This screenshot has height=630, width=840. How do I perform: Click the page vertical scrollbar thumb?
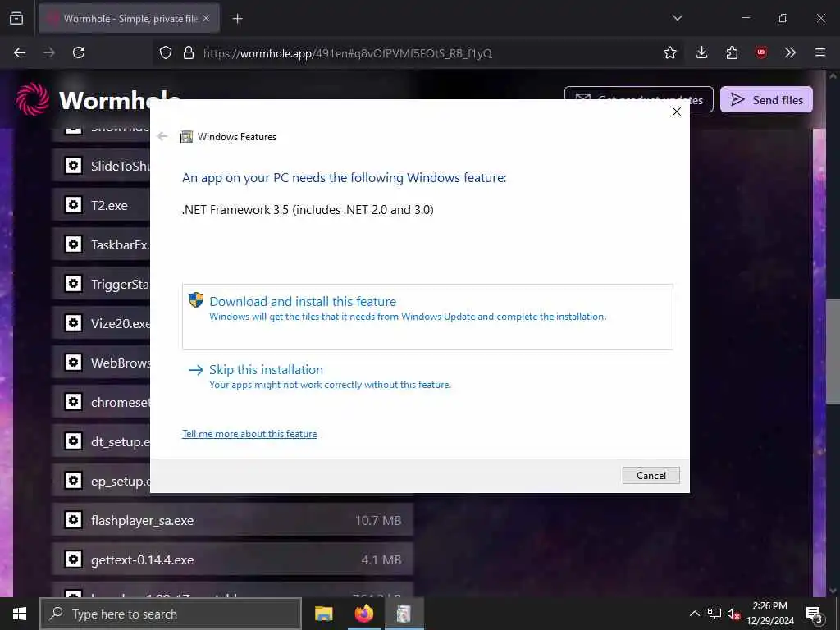tap(833, 351)
